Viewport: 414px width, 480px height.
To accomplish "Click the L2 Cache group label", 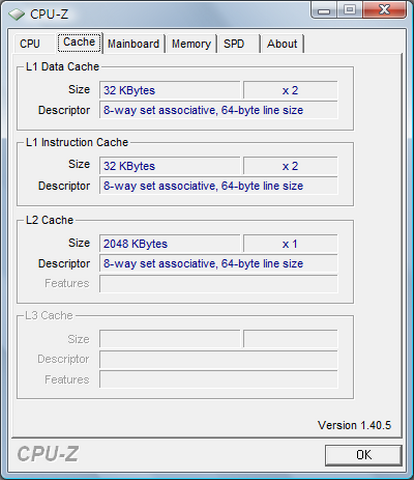I will coord(50,220).
